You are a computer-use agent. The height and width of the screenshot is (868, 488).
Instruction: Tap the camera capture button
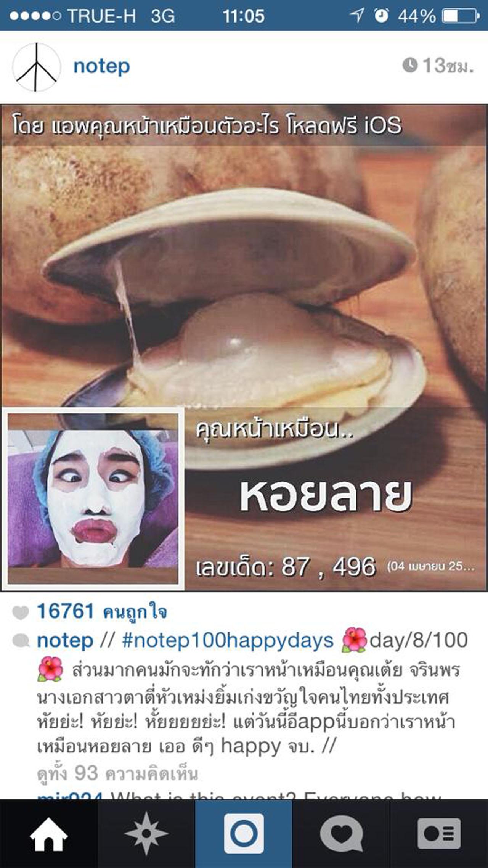tap(244, 834)
